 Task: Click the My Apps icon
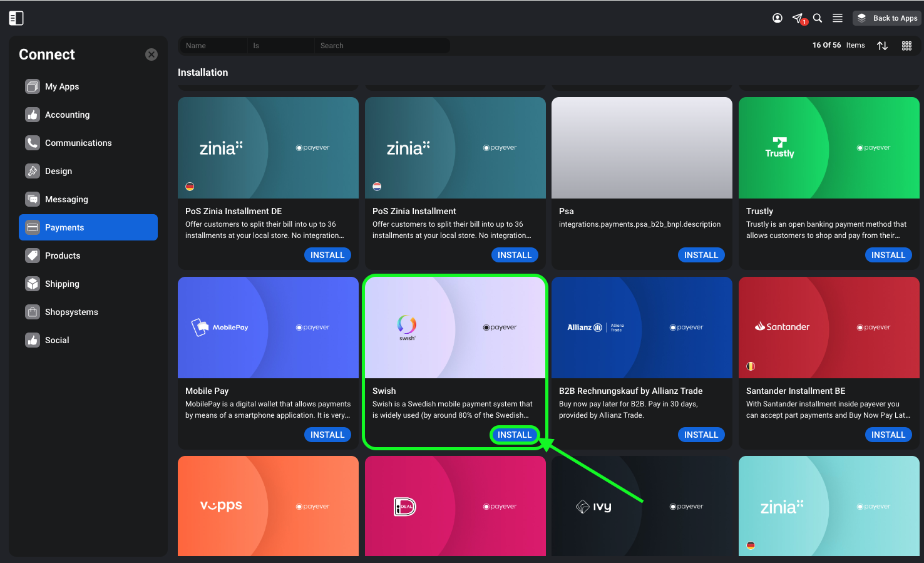33,86
